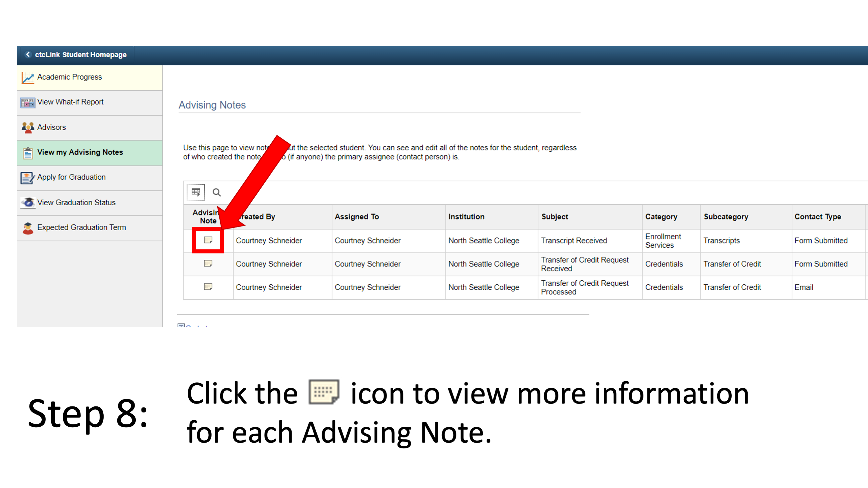
Task: Click the grid/table view toggle icon
Action: tap(196, 192)
